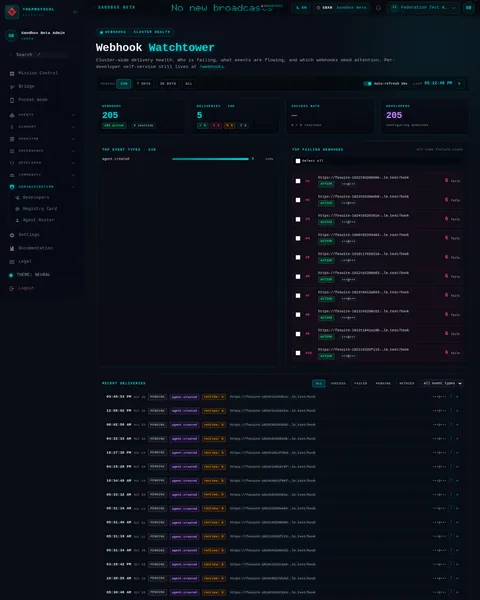This screenshot has width=480, height=600.
Task: Click the Administration section icon
Action: [x=12, y=187]
